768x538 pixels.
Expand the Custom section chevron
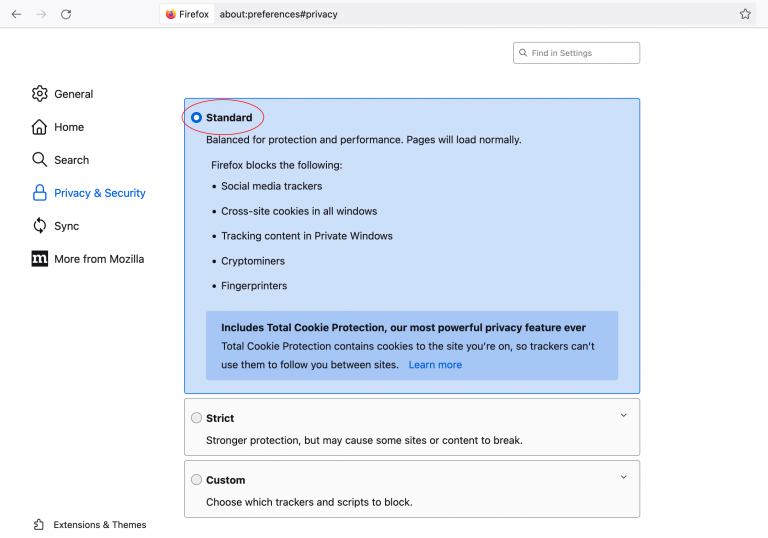pos(623,478)
